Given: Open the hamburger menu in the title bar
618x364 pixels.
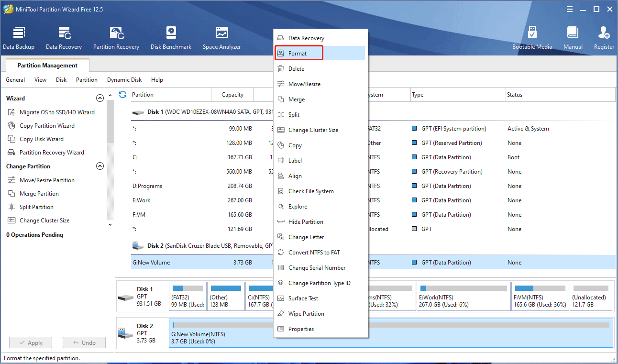Looking at the screenshot, I should 569,9.
